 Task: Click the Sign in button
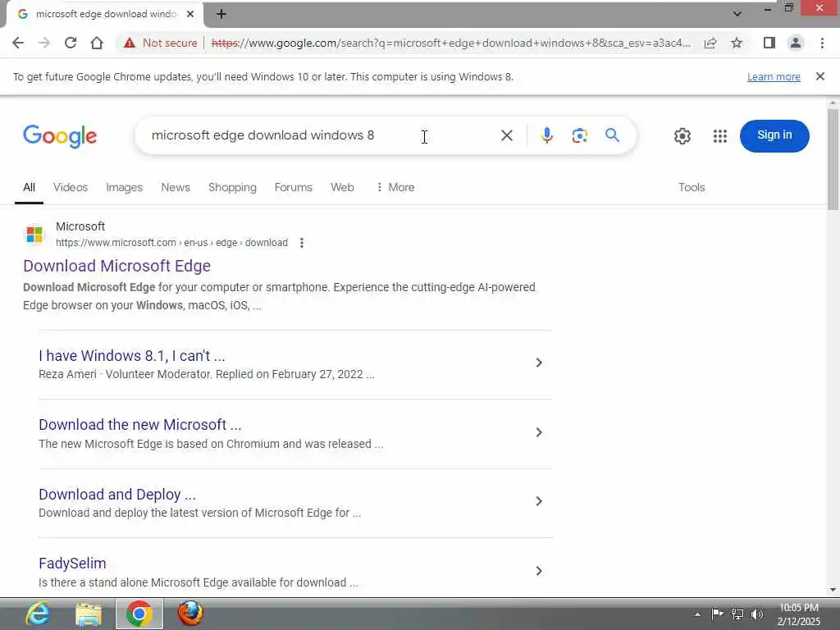774,135
